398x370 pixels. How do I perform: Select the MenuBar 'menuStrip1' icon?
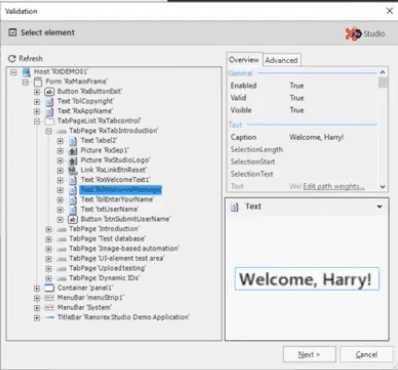[x=49, y=298]
